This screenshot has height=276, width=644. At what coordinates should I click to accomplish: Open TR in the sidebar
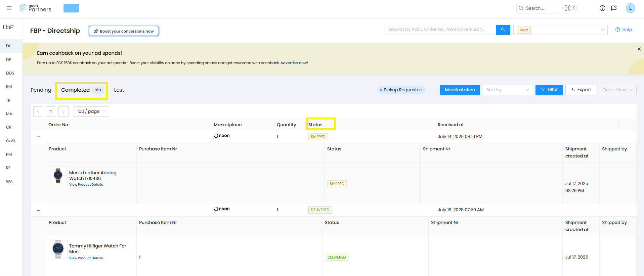coord(8,100)
